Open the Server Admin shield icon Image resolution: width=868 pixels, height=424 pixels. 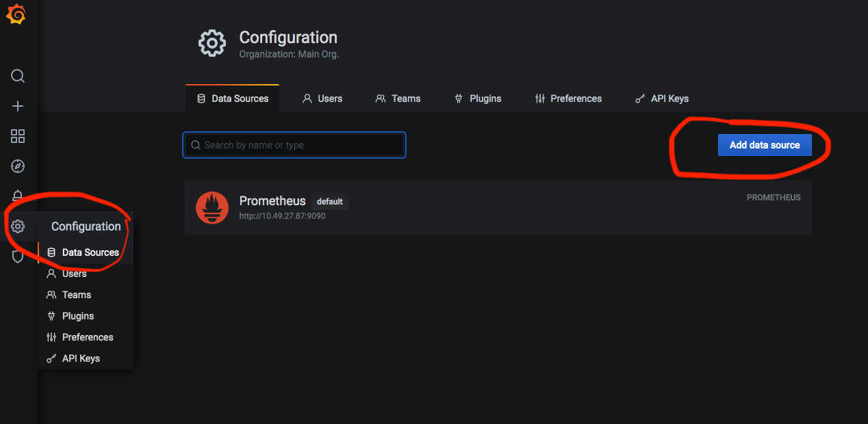pyautogui.click(x=18, y=256)
